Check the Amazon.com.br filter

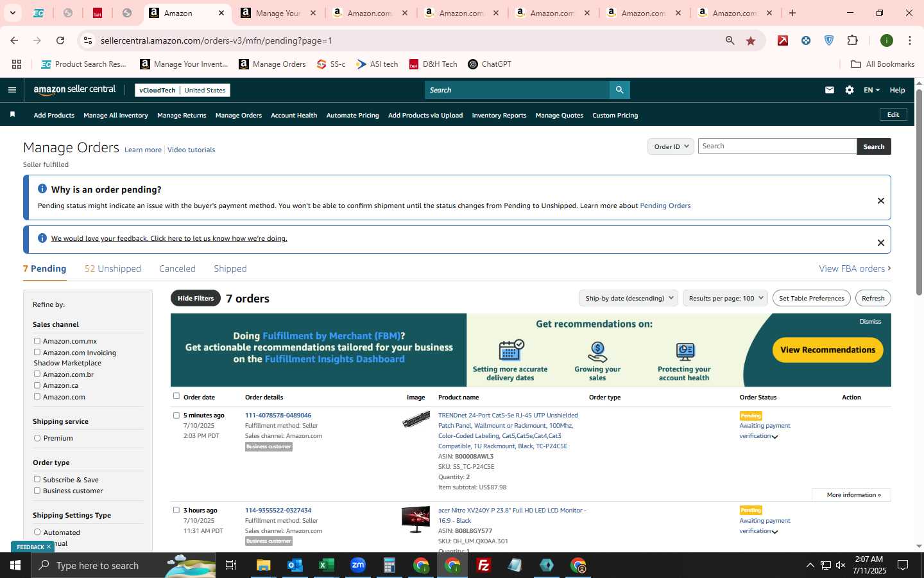pos(37,374)
